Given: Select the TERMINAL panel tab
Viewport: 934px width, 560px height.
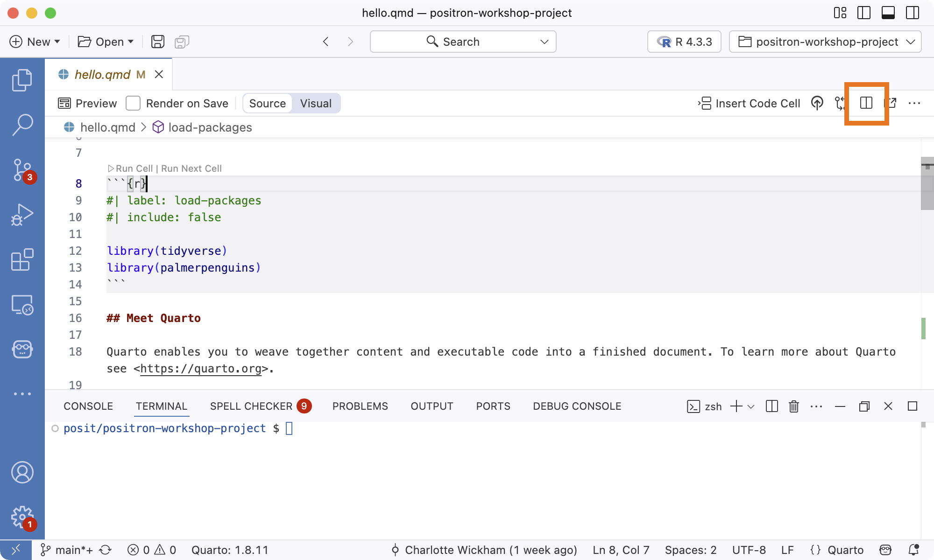Looking at the screenshot, I should pyautogui.click(x=162, y=406).
